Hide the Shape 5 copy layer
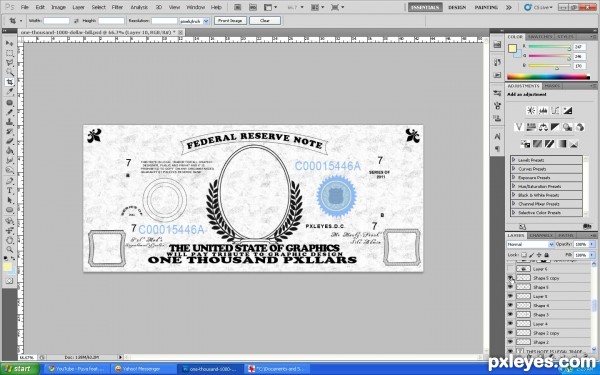Screen dimensions: 600x375 510,278
